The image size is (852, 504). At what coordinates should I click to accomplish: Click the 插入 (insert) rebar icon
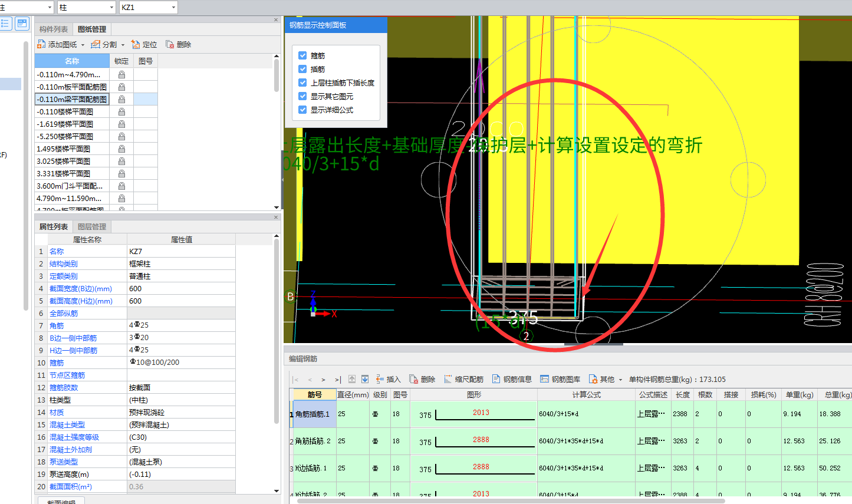380,379
